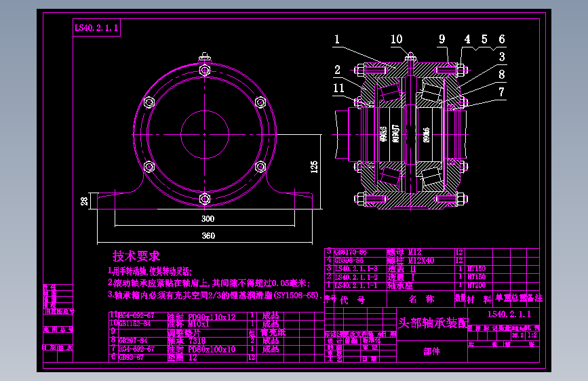Select the "360" overall base width dimension
Image resolution: width=588 pixels, height=381 pixels.
click(x=208, y=235)
